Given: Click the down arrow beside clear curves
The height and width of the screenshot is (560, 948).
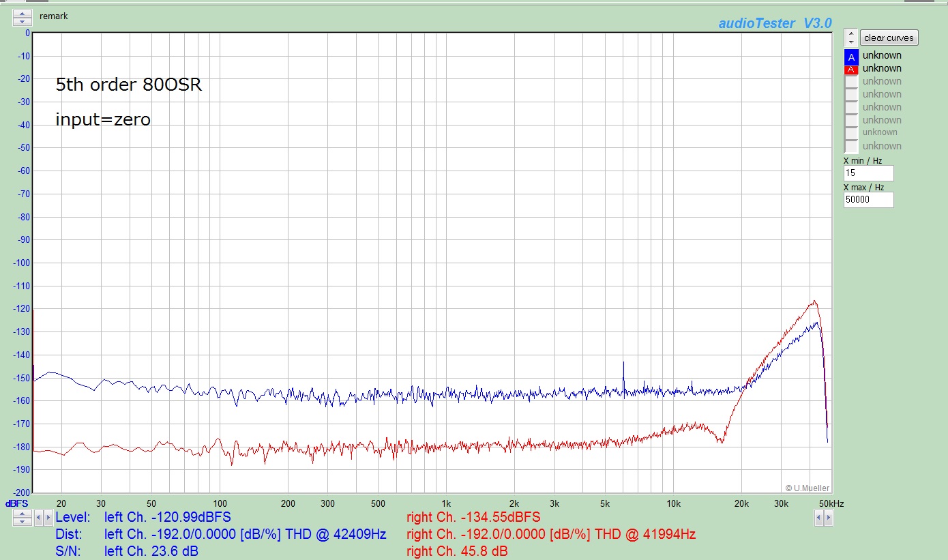Looking at the screenshot, I should (x=850, y=42).
